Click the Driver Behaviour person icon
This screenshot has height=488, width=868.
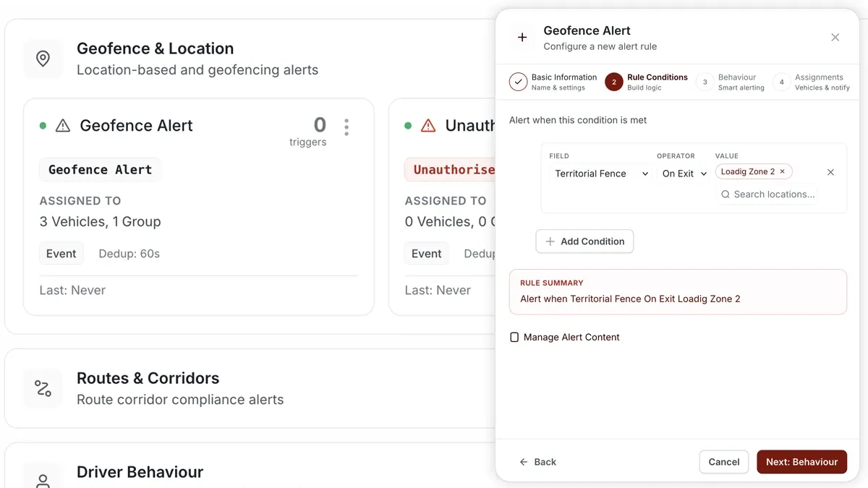click(43, 480)
